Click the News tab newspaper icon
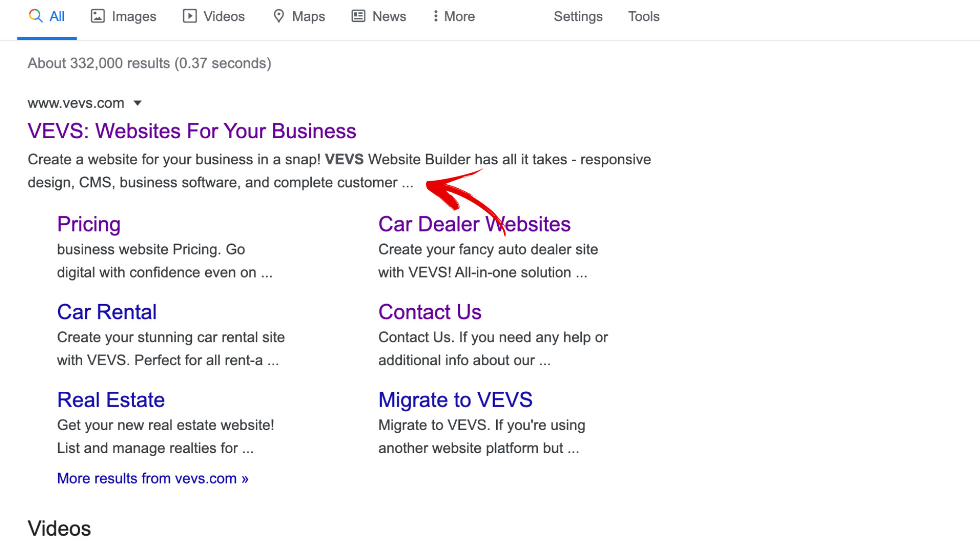The height and width of the screenshot is (551, 980). pyautogui.click(x=358, y=16)
